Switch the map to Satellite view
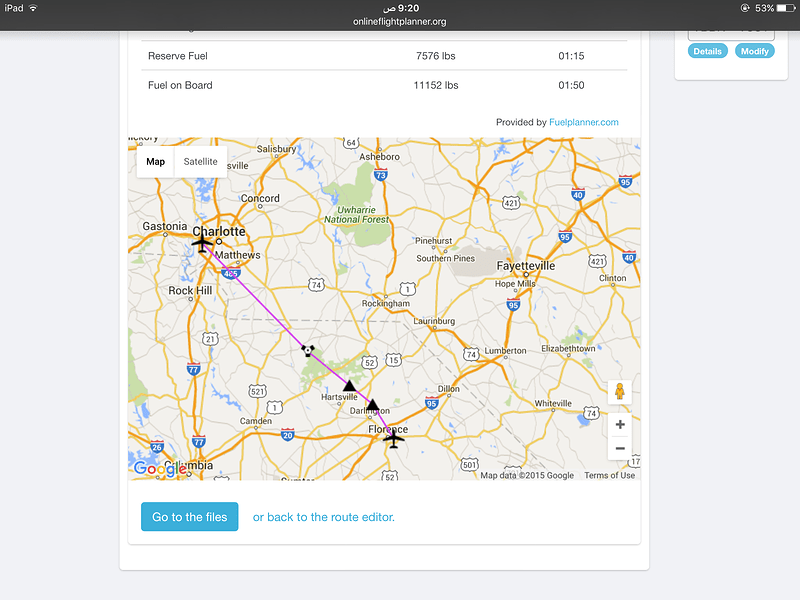This screenshot has height=600, width=800. click(201, 162)
